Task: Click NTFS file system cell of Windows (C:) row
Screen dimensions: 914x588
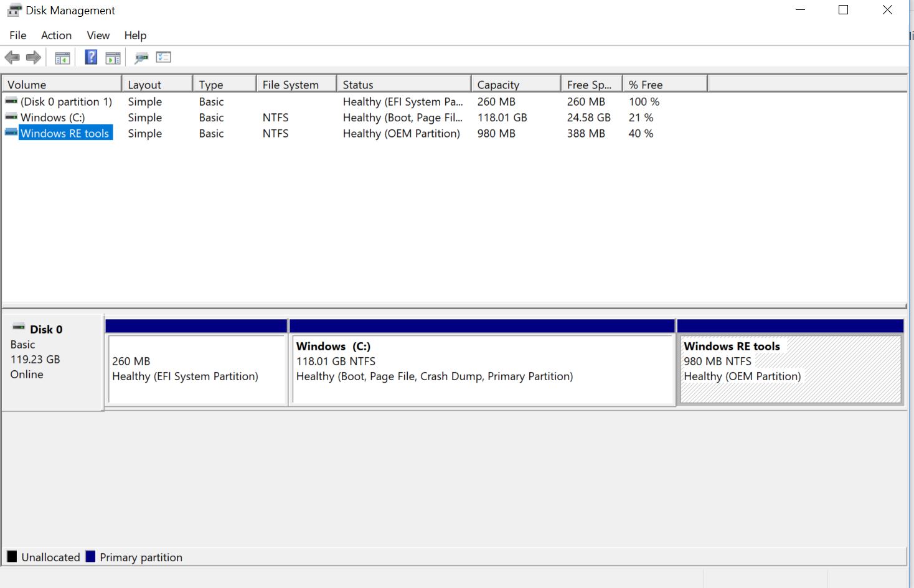Action: pyautogui.click(x=275, y=118)
